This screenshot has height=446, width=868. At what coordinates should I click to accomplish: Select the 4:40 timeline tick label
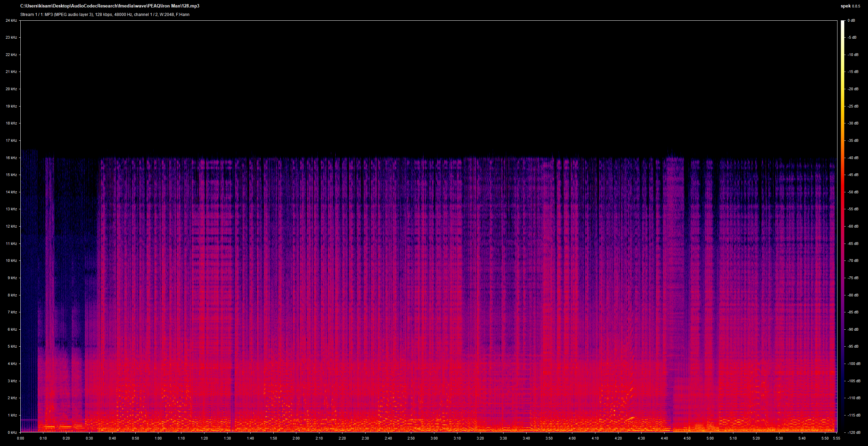coord(664,438)
